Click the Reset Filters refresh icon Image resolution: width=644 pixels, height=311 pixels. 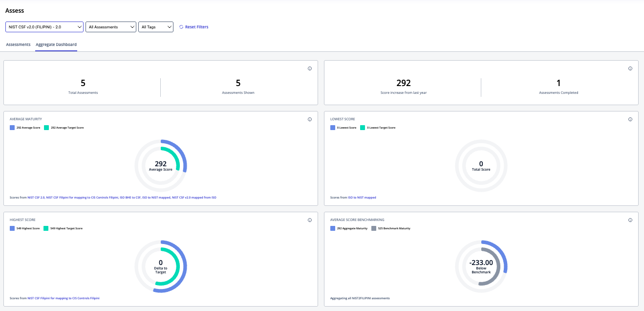(181, 27)
